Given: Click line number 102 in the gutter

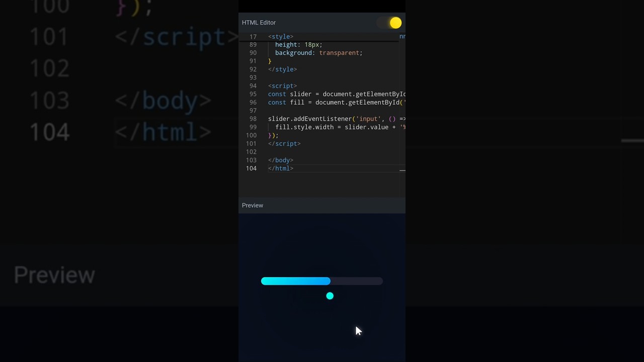Looking at the screenshot, I should tap(251, 152).
